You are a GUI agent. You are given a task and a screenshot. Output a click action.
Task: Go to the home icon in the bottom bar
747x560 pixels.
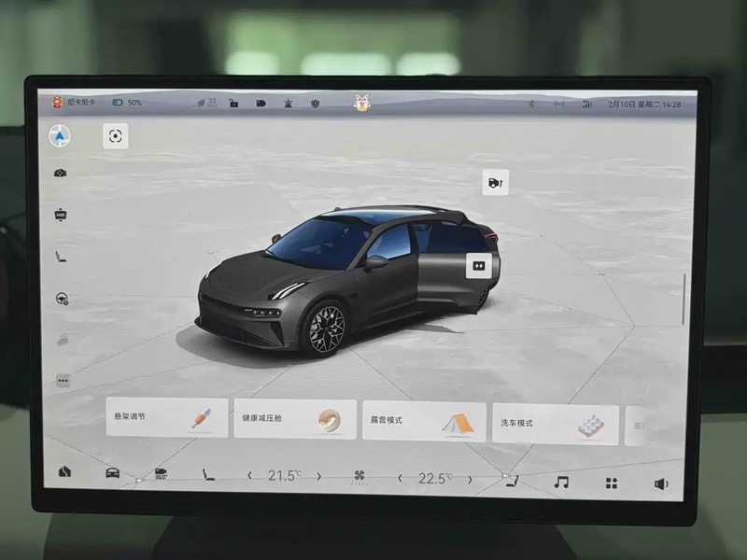coord(64,471)
